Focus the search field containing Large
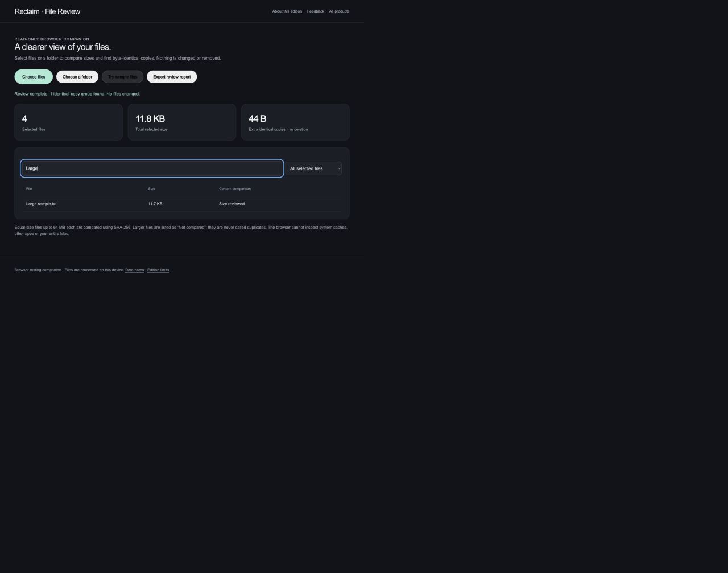This screenshot has width=728, height=573. pyautogui.click(x=152, y=168)
